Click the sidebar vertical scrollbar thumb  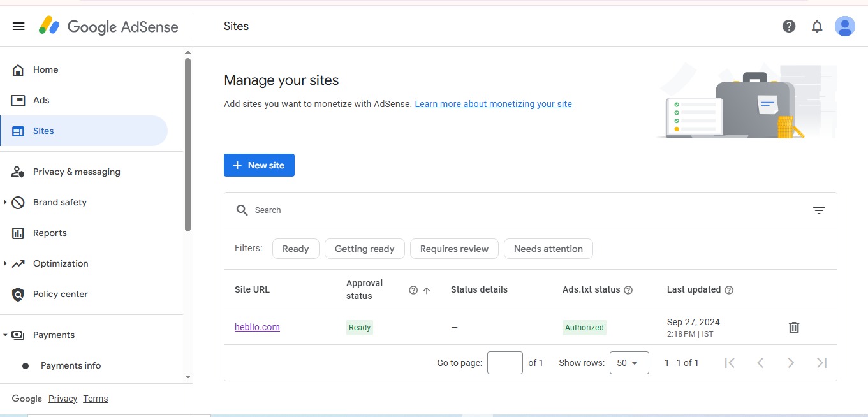[x=188, y=144]
